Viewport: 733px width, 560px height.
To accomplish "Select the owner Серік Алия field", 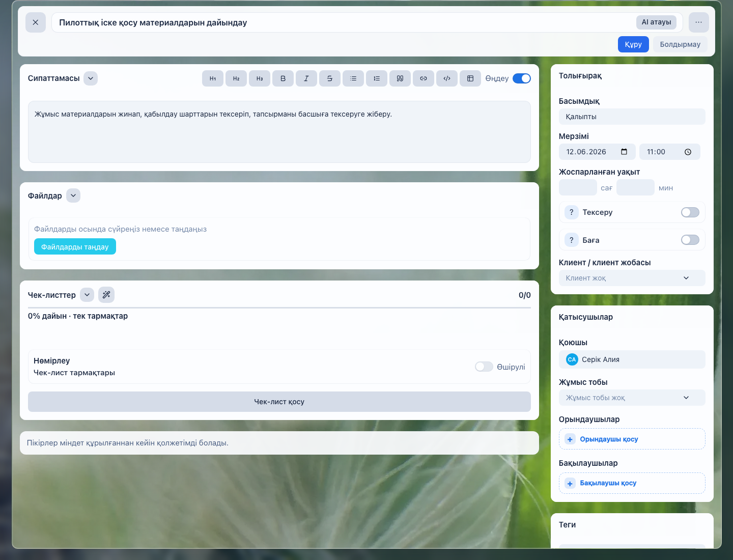I will (632, 359).
